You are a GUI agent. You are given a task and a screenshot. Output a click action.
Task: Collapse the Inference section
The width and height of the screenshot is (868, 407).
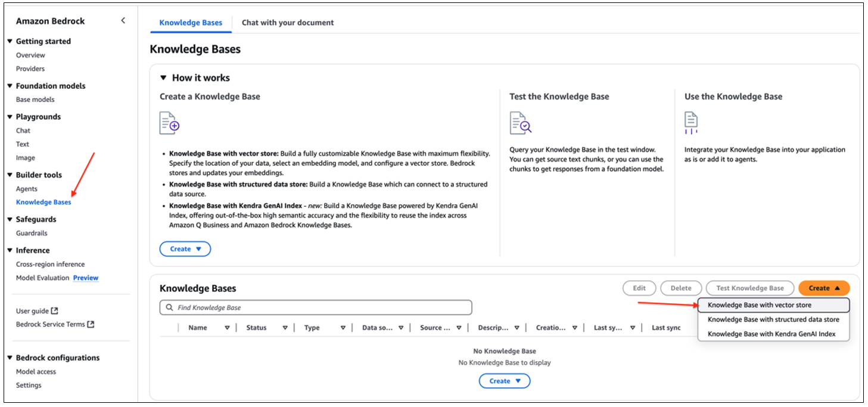(x=10, y=250)
